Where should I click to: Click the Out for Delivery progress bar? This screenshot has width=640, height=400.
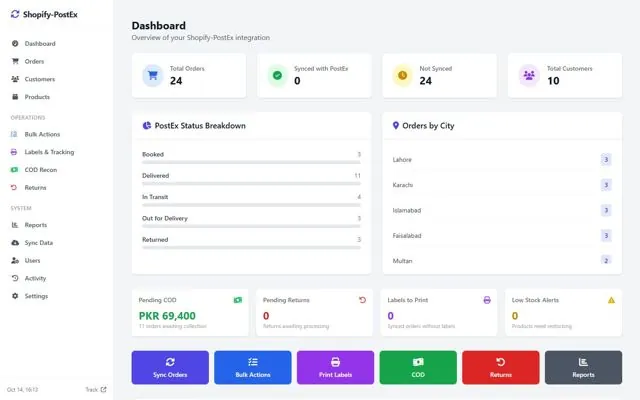[x=251, y=226]
